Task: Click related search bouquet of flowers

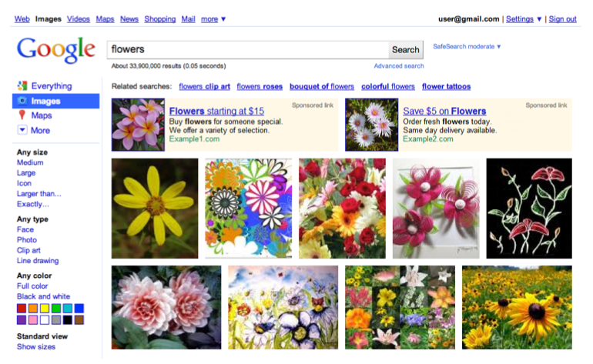Action: (x=322, y=86)
